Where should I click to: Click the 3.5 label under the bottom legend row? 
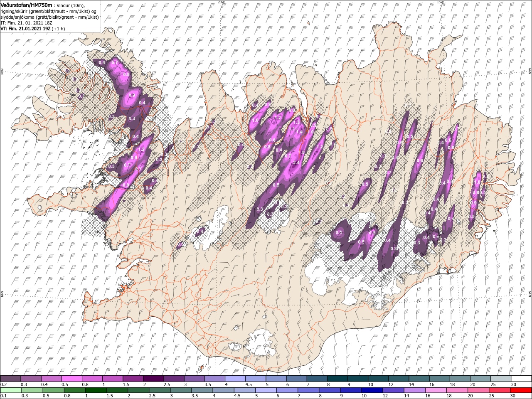click(x=195, y=396)
